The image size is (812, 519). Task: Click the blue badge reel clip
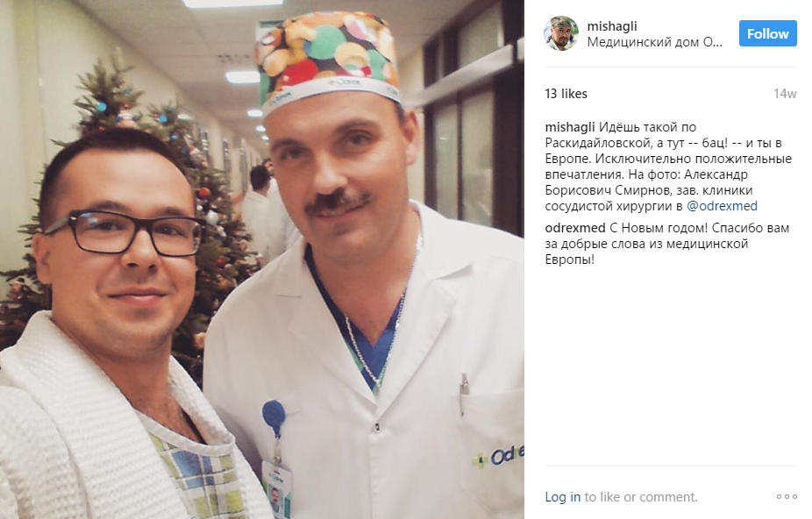(274, 417)
